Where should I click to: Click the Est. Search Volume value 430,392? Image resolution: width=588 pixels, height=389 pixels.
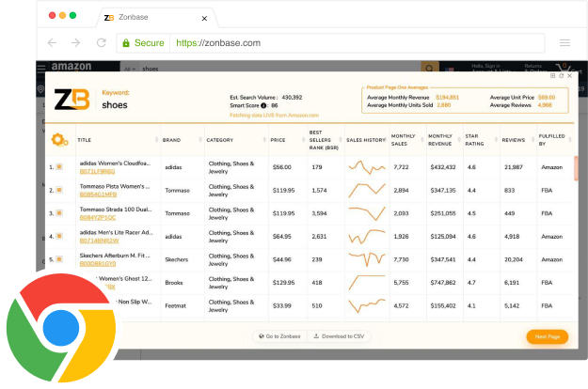point(293,98)
